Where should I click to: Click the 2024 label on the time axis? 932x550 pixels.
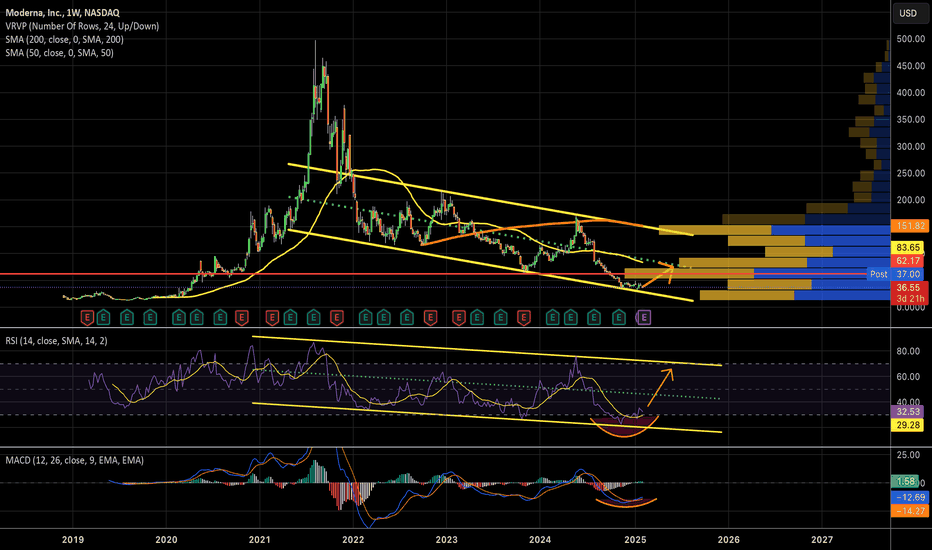click(540, 540)
